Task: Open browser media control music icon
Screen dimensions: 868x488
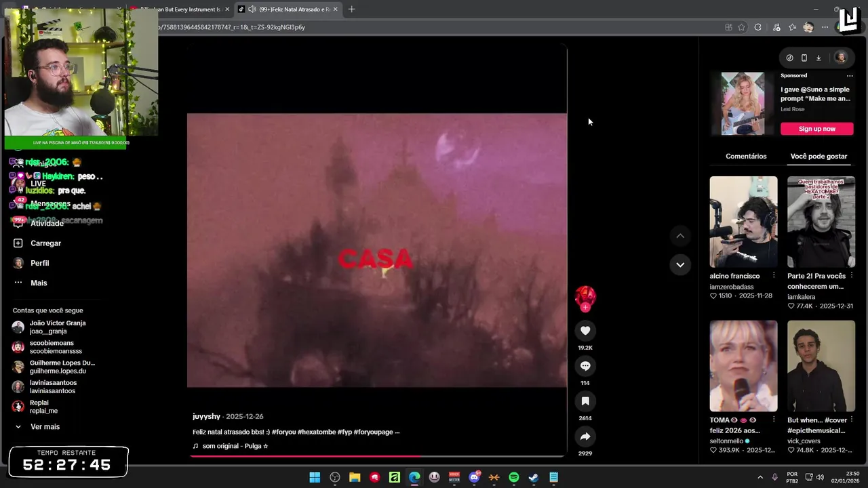Action: click(x=776, y=27)
